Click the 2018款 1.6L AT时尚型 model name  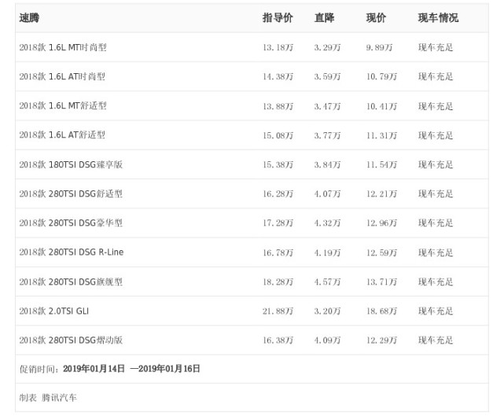(x=62, y=77)
